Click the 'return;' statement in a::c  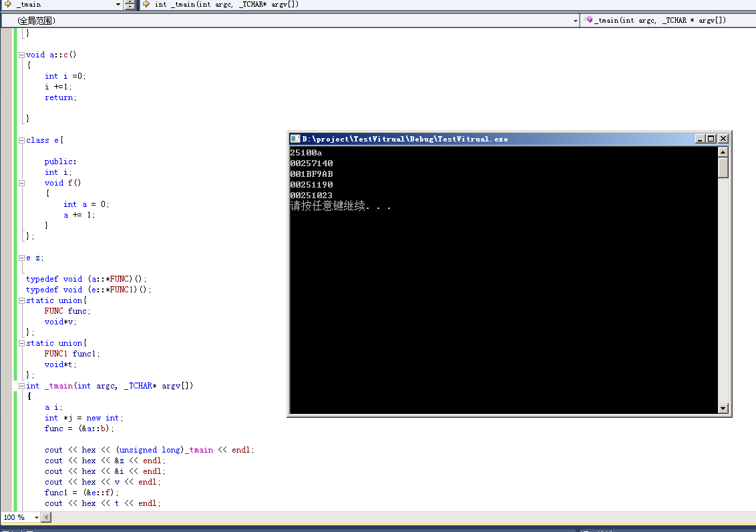click(x=60, y=97)
